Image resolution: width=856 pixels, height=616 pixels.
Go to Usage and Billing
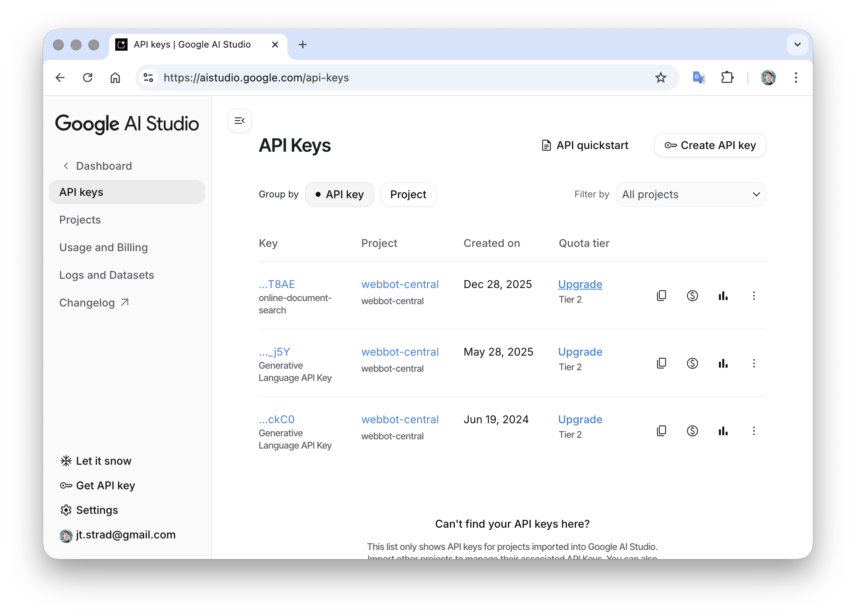click(x=103, y=247)
